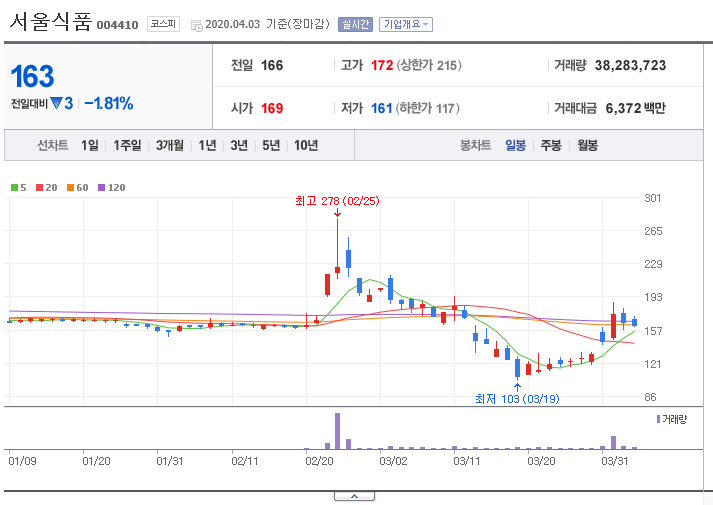713x505 pixels.
Task: Select the 1년 line chart tab
Action: point(207,145)
